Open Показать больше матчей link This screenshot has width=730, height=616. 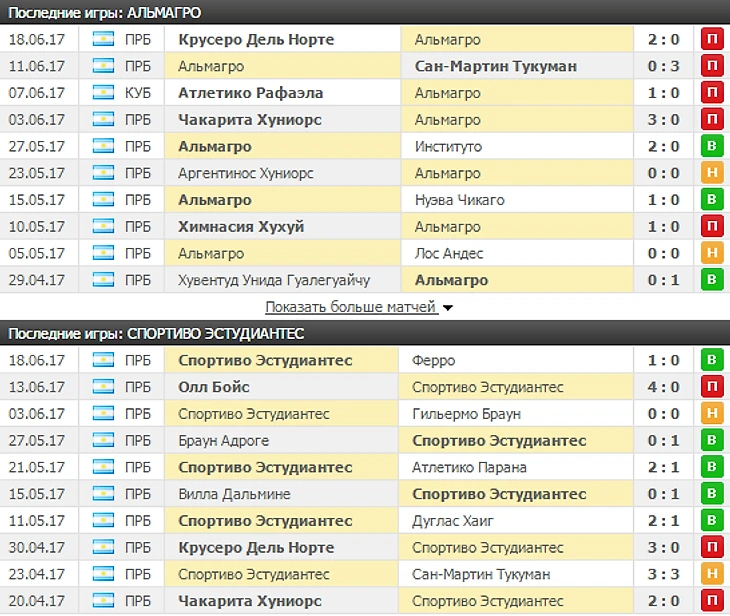click(x=350, y=307)
